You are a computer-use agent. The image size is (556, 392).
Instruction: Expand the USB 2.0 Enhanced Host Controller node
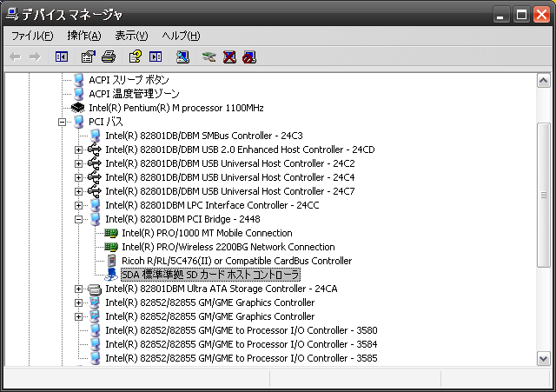click(x=79, y=149)
